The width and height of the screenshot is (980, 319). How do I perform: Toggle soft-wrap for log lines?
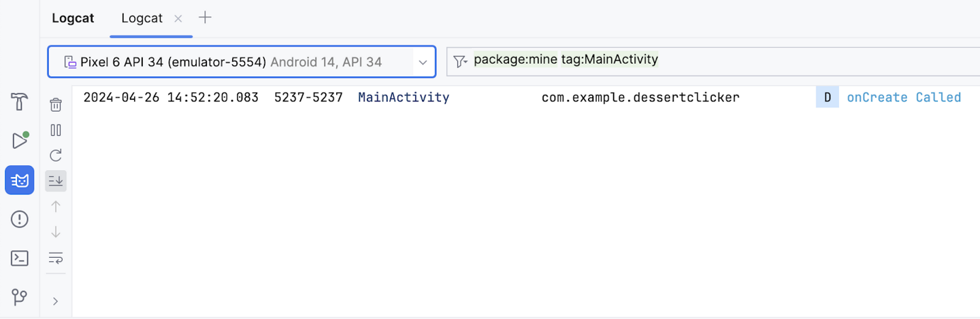[56, 258]
